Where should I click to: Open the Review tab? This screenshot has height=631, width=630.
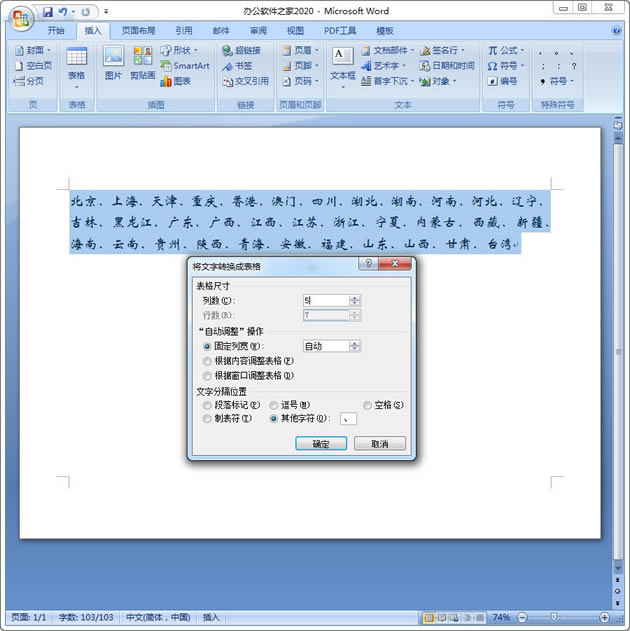tap(258, 31)
